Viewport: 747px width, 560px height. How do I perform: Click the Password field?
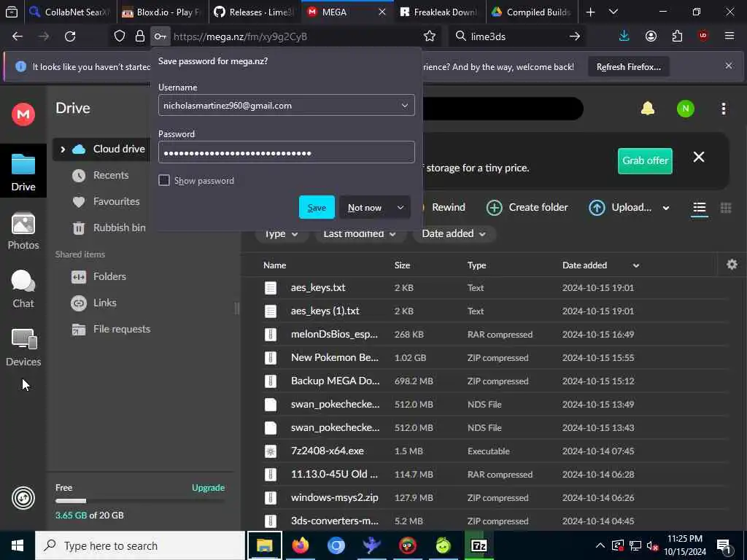coord(286,152)
